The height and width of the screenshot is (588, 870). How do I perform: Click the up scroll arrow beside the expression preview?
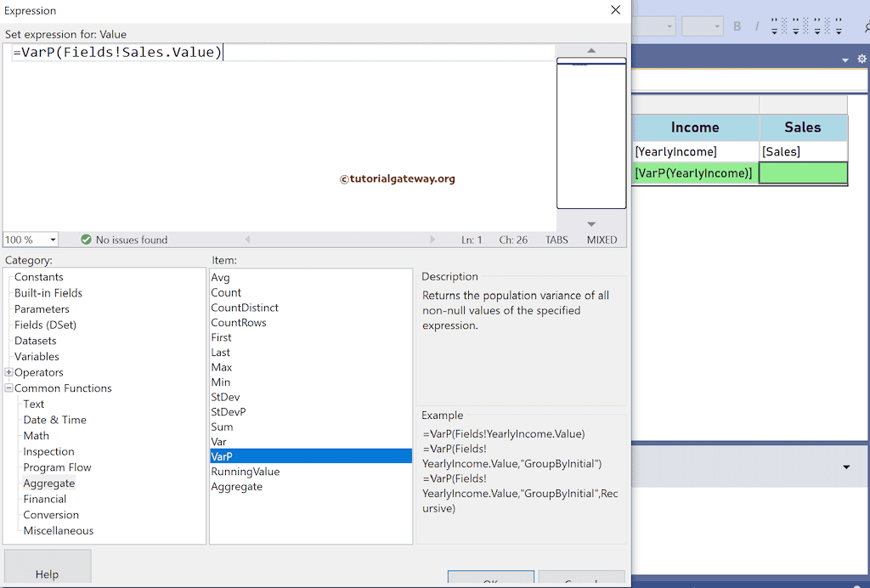(x=591, y=51)
